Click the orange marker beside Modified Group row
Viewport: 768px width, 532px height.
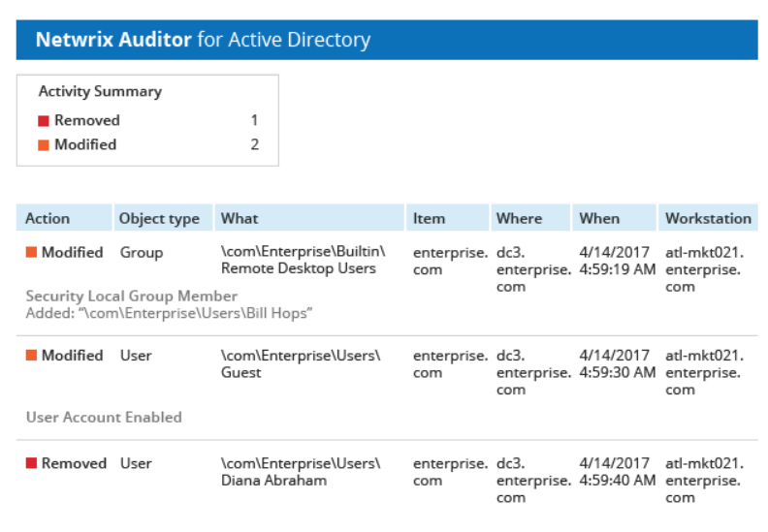[x=31, y=252]
